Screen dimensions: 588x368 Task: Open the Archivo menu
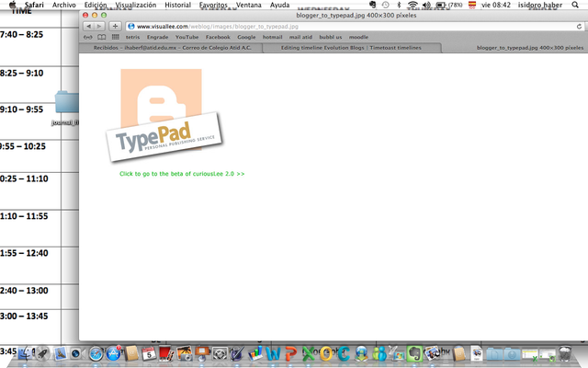click(64, 5)
